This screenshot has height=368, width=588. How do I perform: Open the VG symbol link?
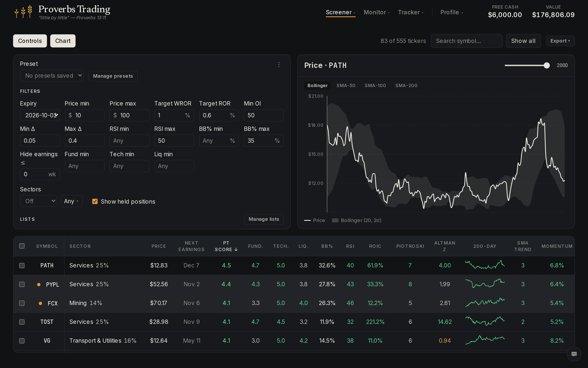pyautogui.click(x=47, y=340)
